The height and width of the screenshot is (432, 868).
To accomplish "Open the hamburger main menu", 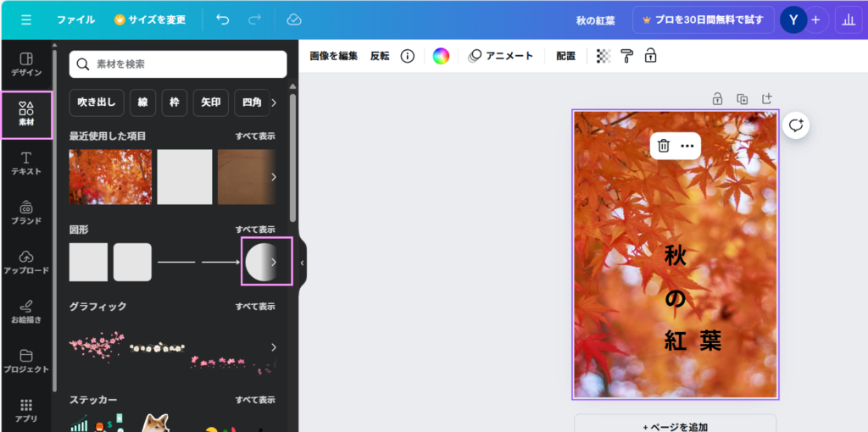I will [x=26, y=19].
